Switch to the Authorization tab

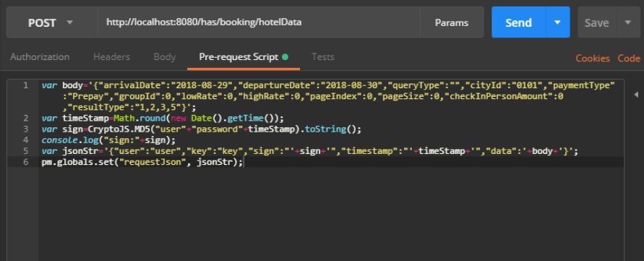40,57
